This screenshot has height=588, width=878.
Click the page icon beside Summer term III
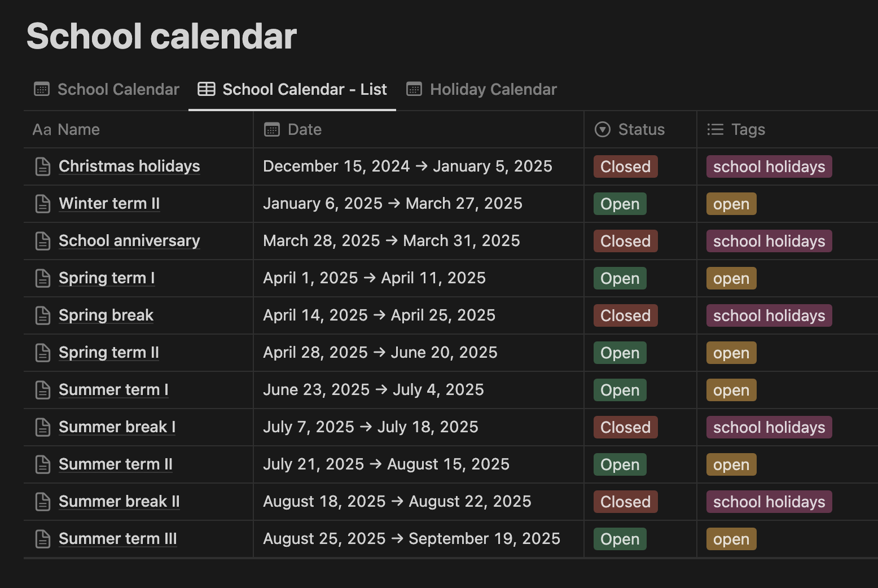point(43,539)
